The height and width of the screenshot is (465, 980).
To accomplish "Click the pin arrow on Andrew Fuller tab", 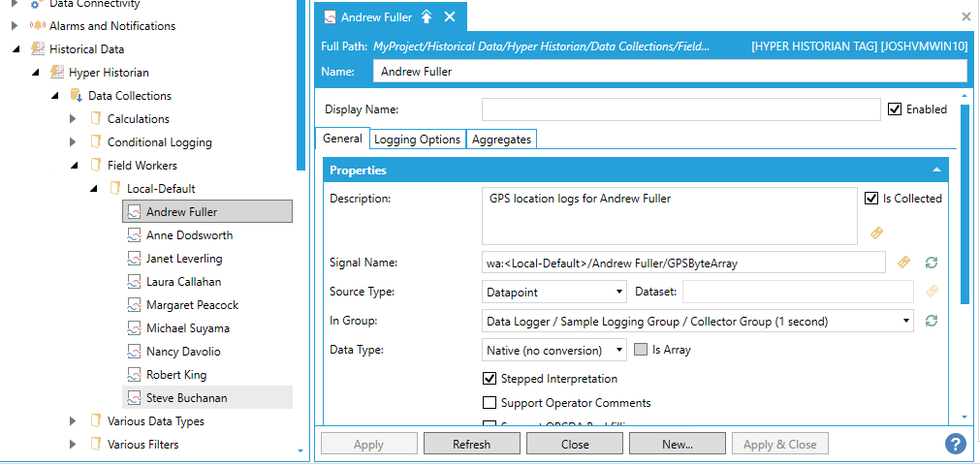I will tap(427, 17).
